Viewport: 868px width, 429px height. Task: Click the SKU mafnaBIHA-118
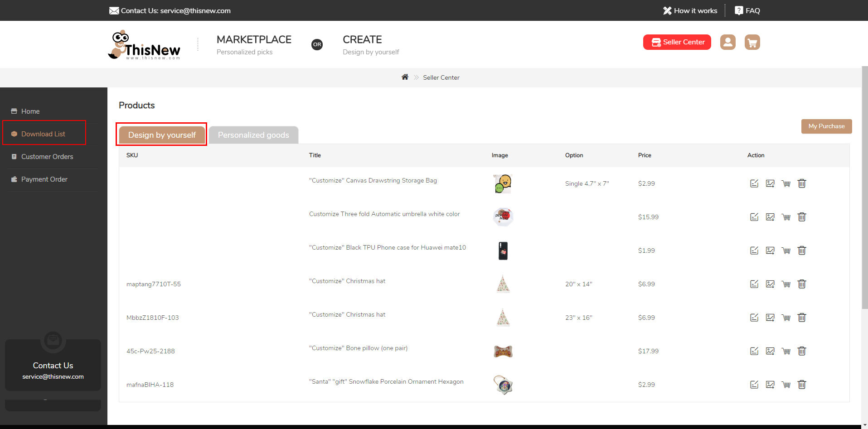click(150, 385)
